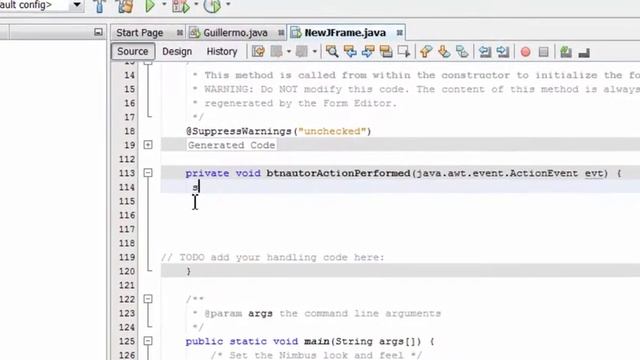Select the NewJFrame.java tab
This screenshot has width=640, height=360.
[345, 33]
